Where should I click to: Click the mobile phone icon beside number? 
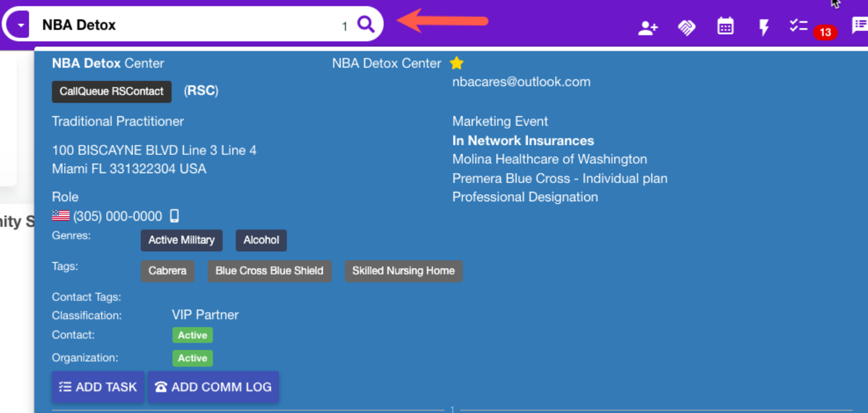click(x=174, y=216)
